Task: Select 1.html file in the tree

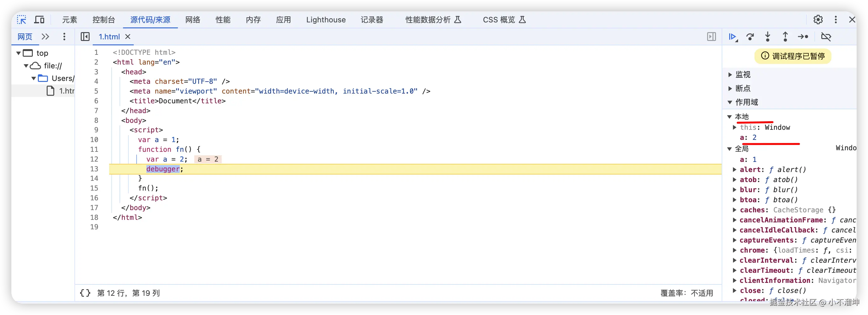Action: [61, 91]
